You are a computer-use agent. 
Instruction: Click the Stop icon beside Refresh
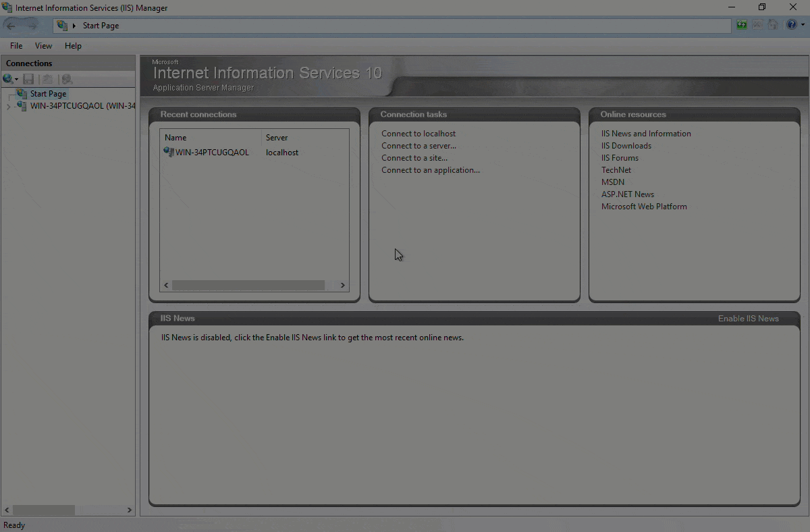pyautogui.click(x=757, y=26)
